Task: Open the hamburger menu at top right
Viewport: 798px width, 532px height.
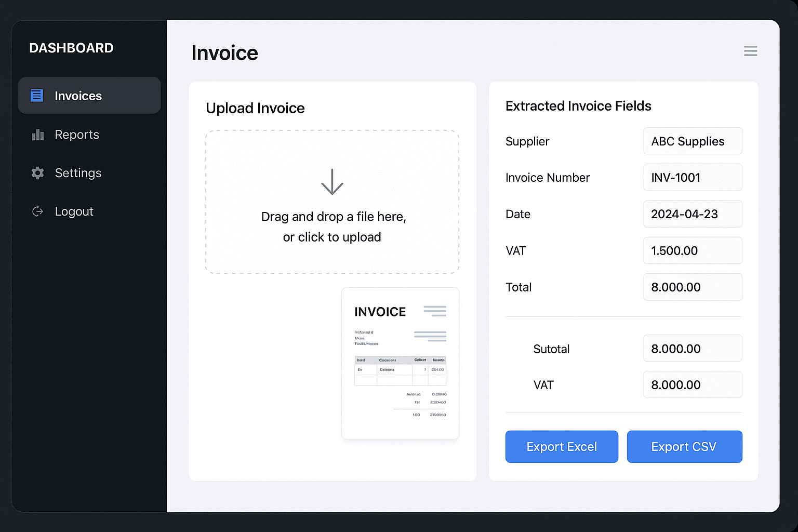Action: (x=750, y=51)
